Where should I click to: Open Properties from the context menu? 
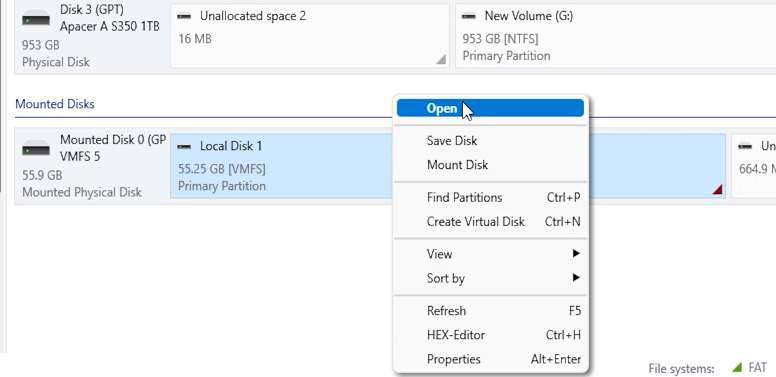click(x=490, y=359)
